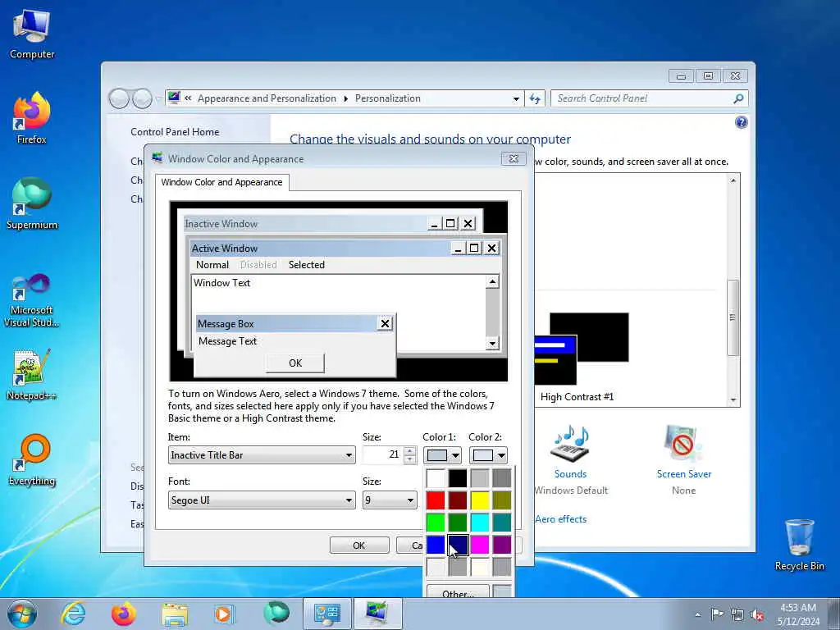Click the theme list vertical scrollbar thumb

pos(733,317)
